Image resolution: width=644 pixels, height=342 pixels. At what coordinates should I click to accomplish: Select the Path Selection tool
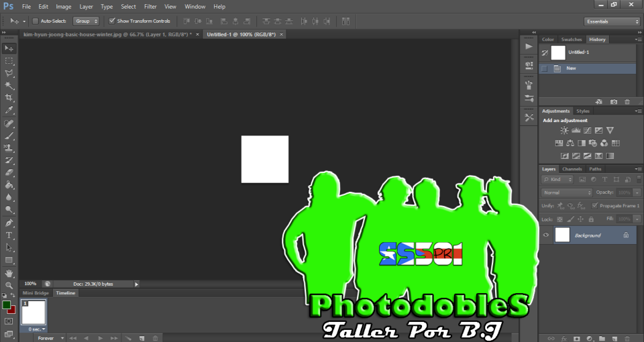9,247
